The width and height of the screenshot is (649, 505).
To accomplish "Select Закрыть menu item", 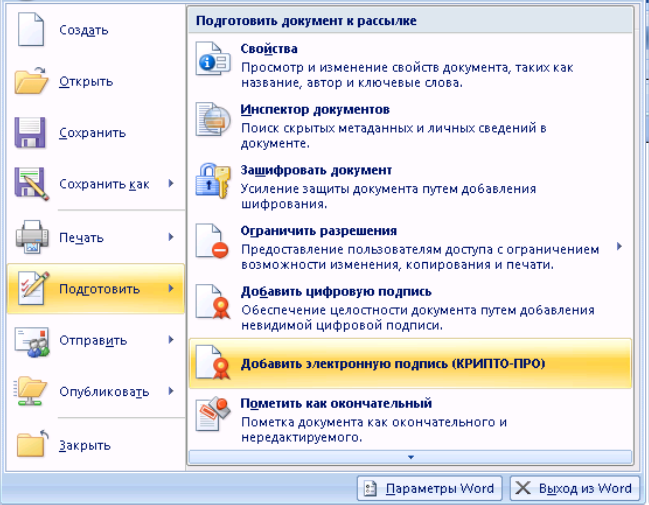I will tap(96, 445).
